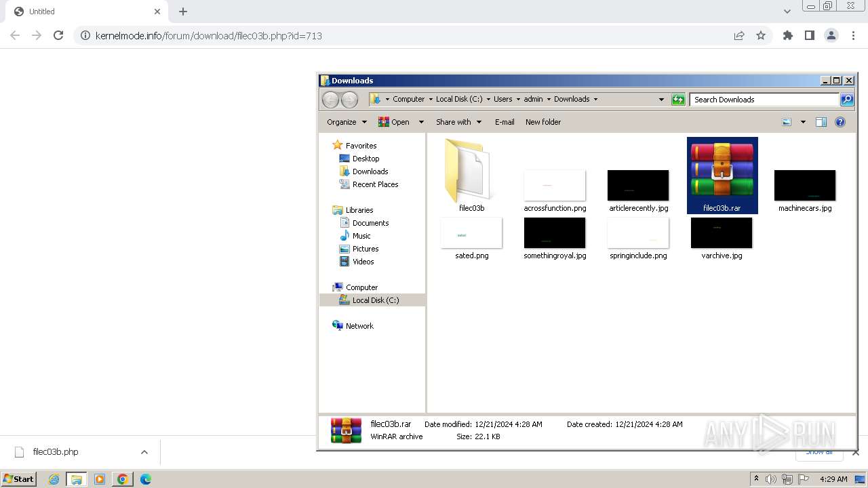Change view icon button

tap(787, 122)
